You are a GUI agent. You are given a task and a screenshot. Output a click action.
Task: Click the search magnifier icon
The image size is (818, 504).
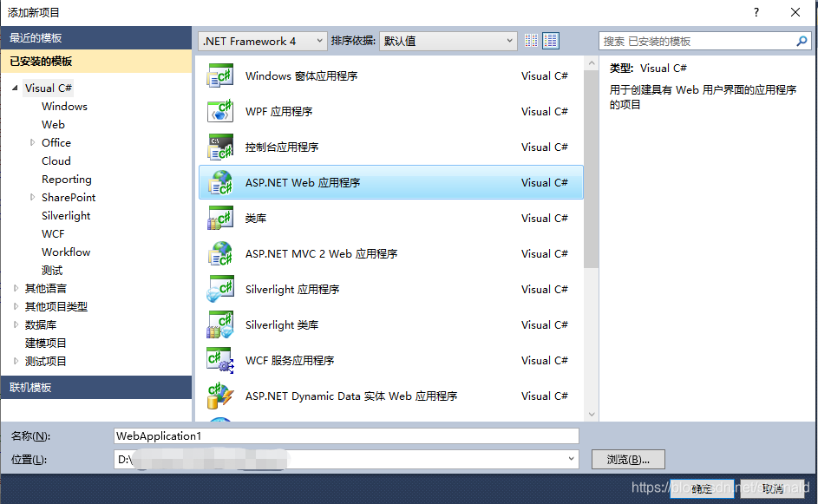tap(802, 41)
